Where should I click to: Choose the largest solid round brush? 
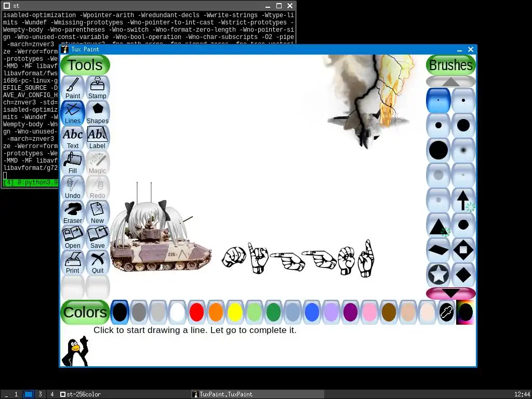(x=438, y=150)
